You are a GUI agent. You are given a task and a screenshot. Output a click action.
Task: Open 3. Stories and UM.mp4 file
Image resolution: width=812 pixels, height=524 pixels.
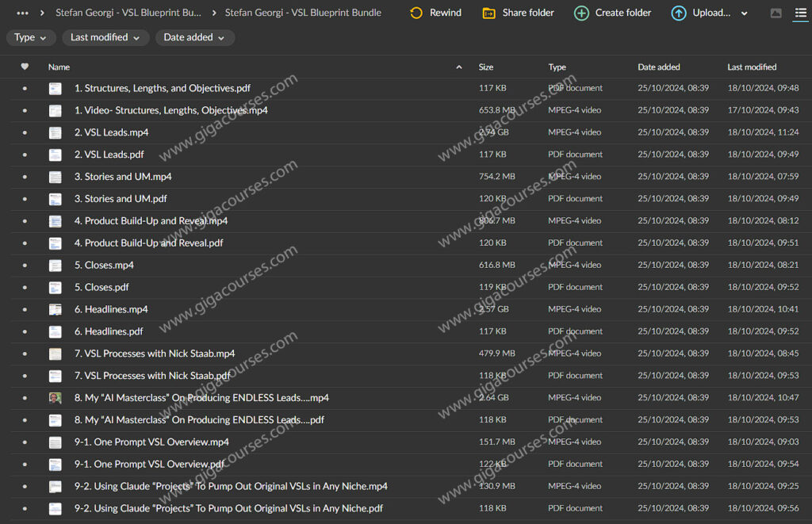click(123, 177)
